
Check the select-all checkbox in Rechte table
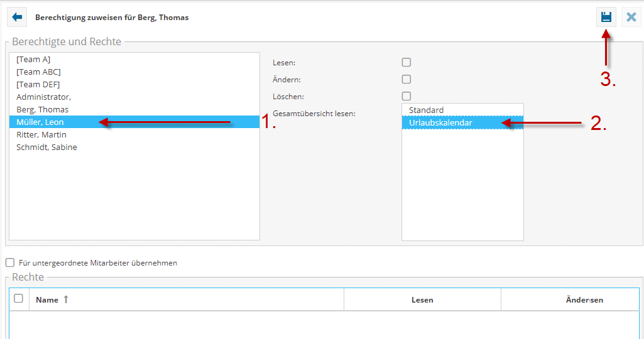(x=19, y=299)
